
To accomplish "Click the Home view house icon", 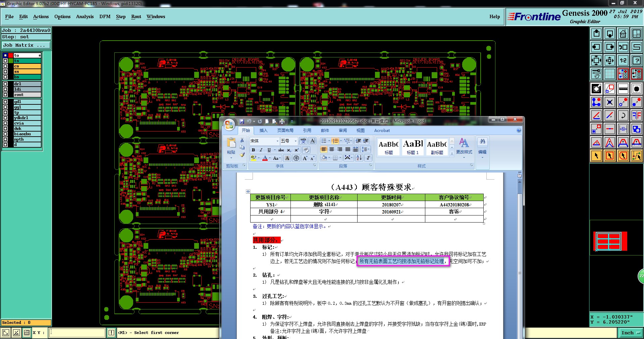I will (x=623, y=34).
